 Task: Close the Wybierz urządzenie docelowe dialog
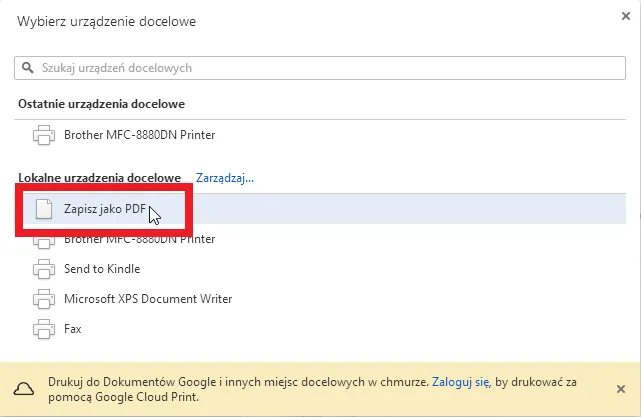(626, 15)
